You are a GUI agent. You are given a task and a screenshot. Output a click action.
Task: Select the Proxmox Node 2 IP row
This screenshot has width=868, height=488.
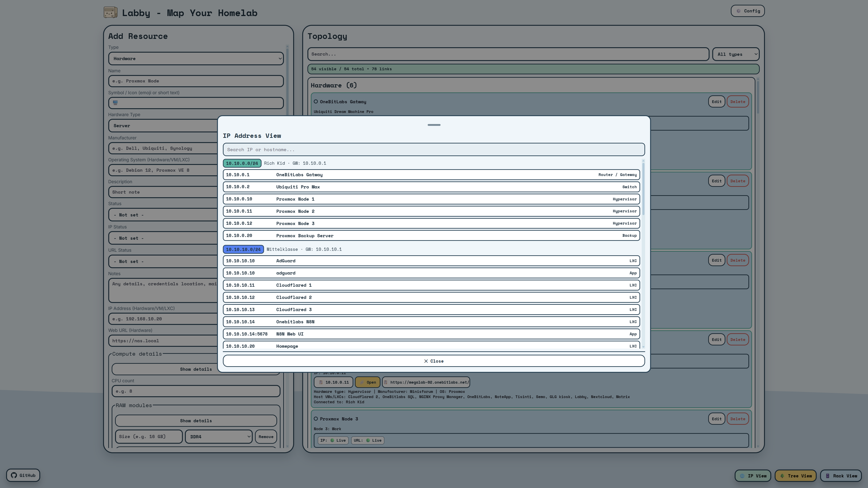[x=431, y=211]
